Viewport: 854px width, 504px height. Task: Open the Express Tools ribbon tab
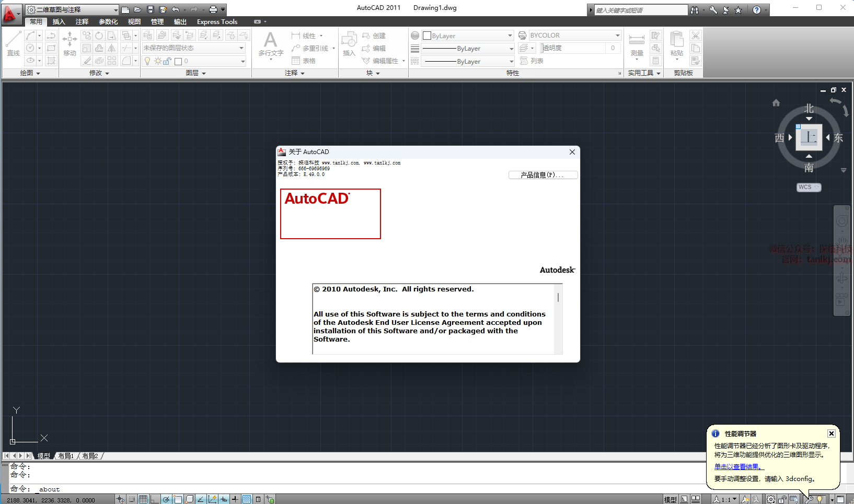point(217,21)
